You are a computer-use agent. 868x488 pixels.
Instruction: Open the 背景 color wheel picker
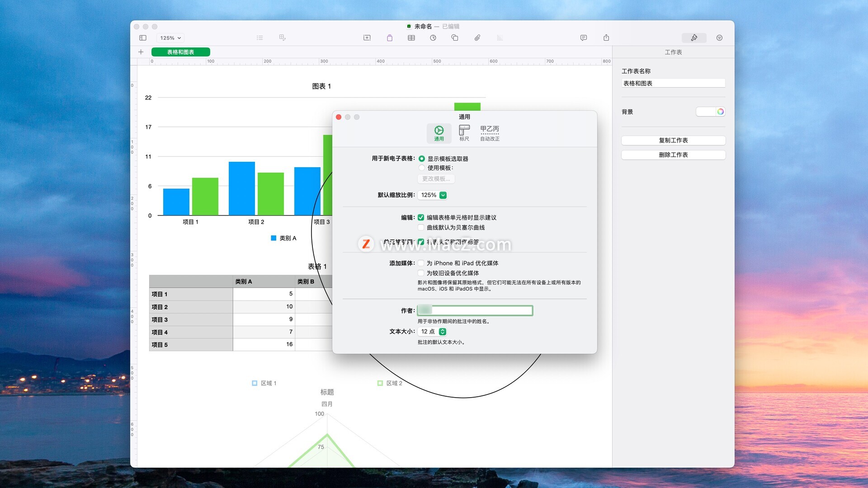(x=720, y=112)
